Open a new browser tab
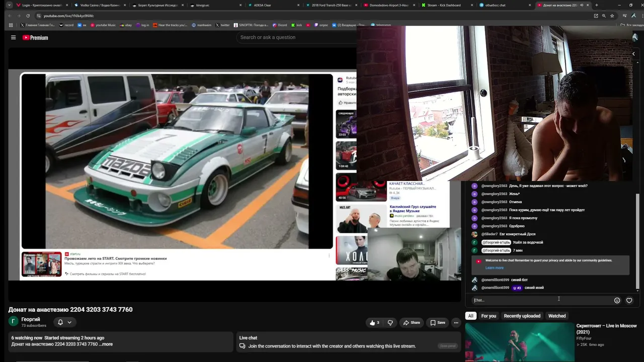 pyautogui.click(x=596, y=5)
